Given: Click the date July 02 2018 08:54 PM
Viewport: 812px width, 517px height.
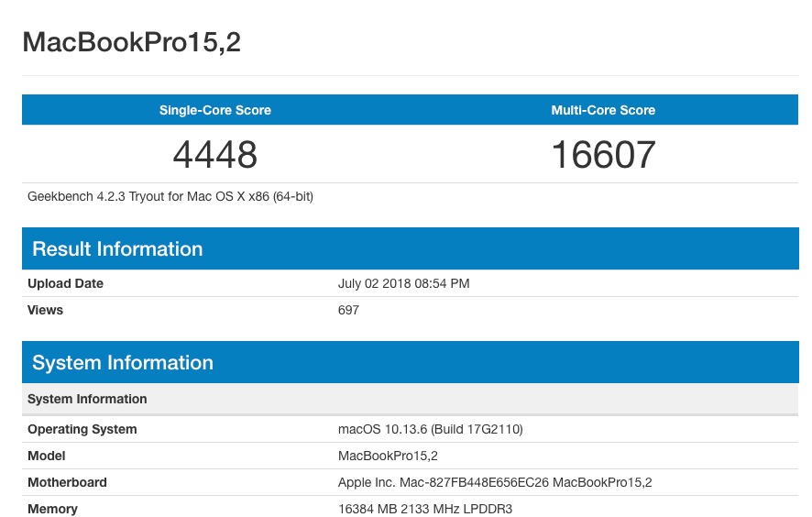Looking at the screenshot, I should (x=404, y=283).
